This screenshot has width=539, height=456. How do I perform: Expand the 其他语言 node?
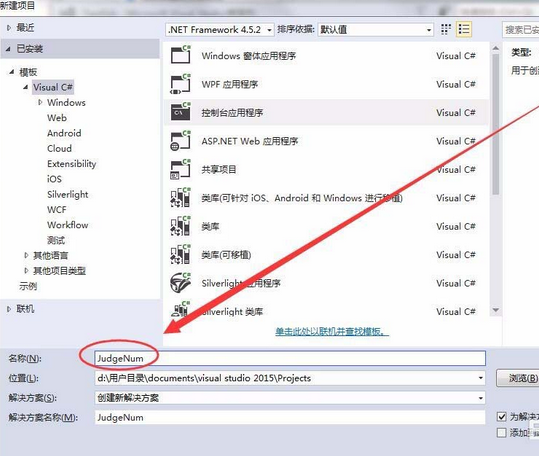(26, 255)
